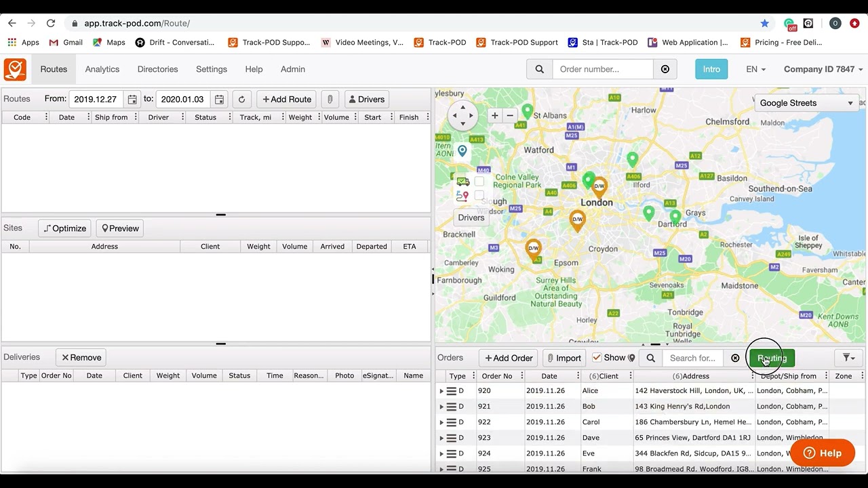The height and width of the screenshot is (488, 868).
Task: Open the Company ID 7847 dropdown
Action: [823, 69]
